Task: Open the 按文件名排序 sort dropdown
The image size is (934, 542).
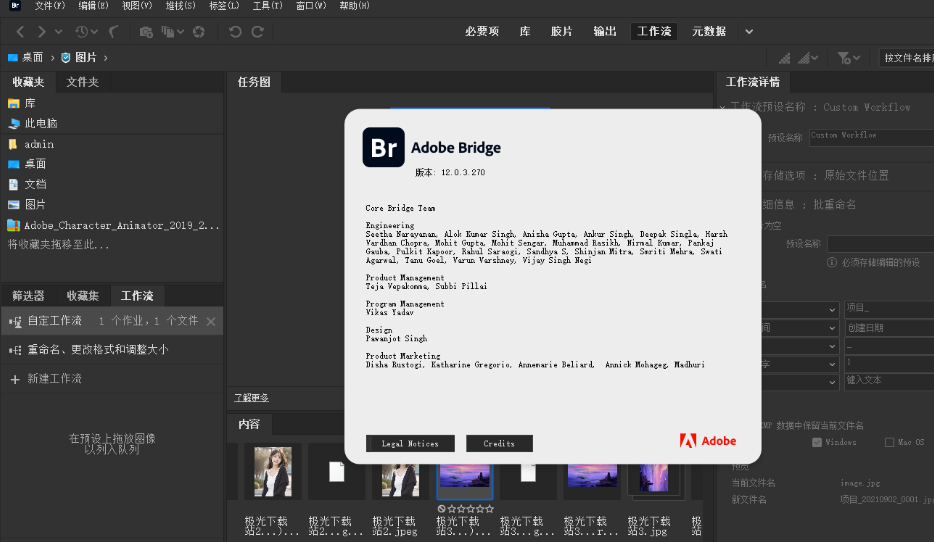Action: [x=905, y=58]
